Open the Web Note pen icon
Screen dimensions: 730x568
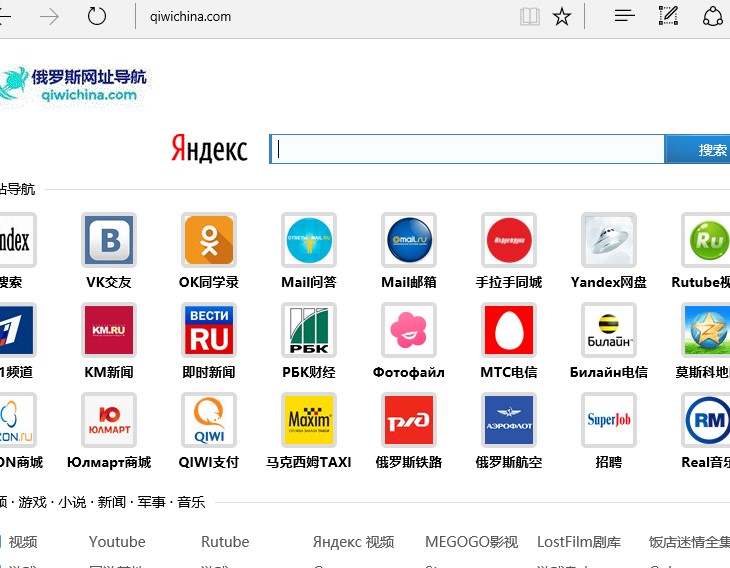click(668, 16)
